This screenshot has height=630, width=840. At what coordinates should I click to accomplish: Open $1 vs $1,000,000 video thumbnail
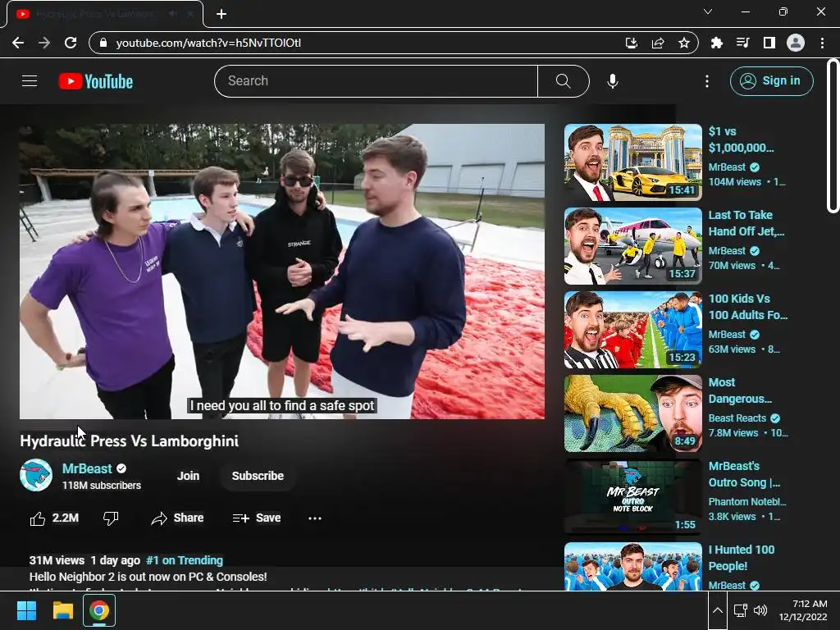[632, 162]
